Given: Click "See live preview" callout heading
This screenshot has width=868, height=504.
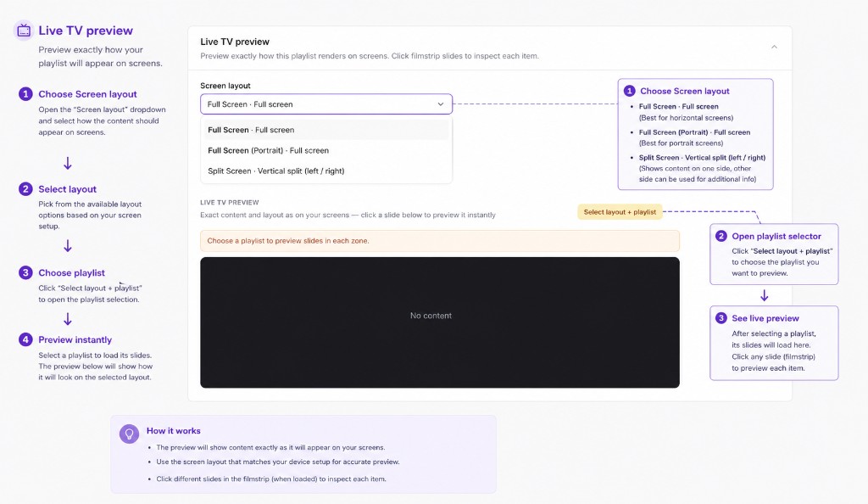Looking at the screenshot, I should (x=765, y=318).
